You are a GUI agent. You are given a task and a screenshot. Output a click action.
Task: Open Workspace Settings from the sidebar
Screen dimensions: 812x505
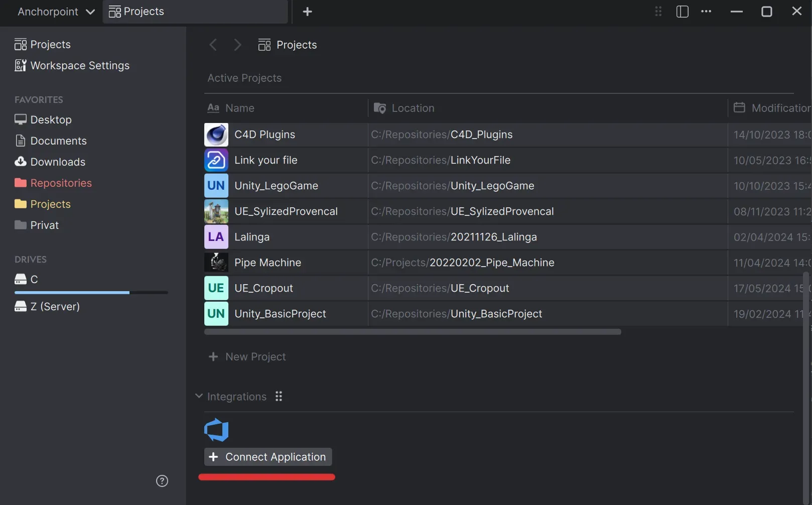pos(79,65)
